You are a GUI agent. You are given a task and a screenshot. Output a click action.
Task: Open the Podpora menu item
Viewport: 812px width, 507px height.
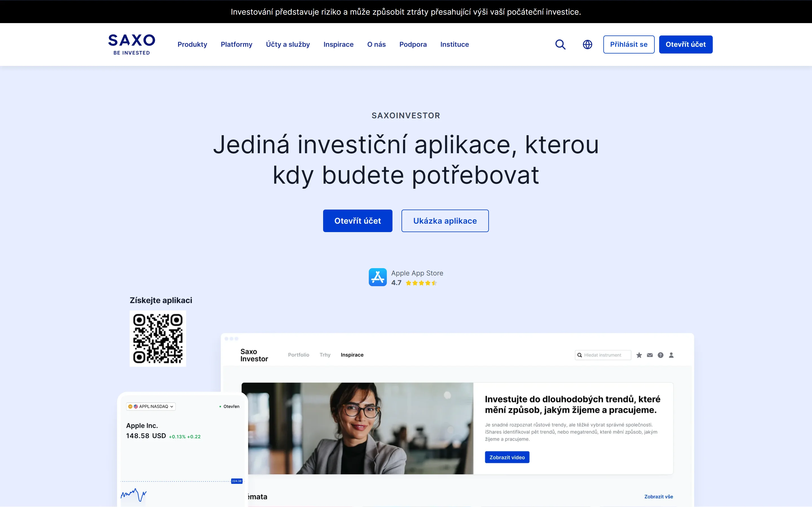(x=413, y=44)
